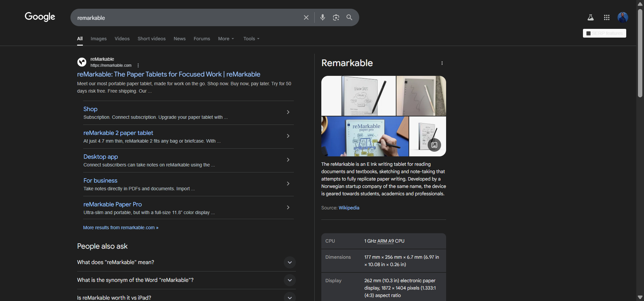The width and height of the screenshot is (644, 301).
Task: Click the magnifying glass search icon
Action: 349,17
